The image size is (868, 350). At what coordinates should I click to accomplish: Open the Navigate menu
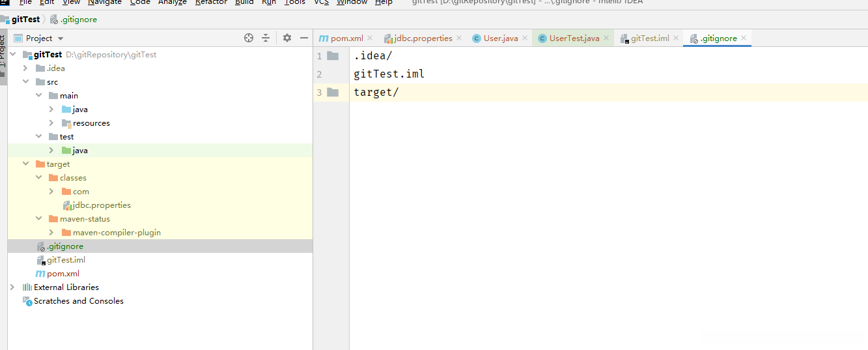pyautogui.click(x=105, y=2)
